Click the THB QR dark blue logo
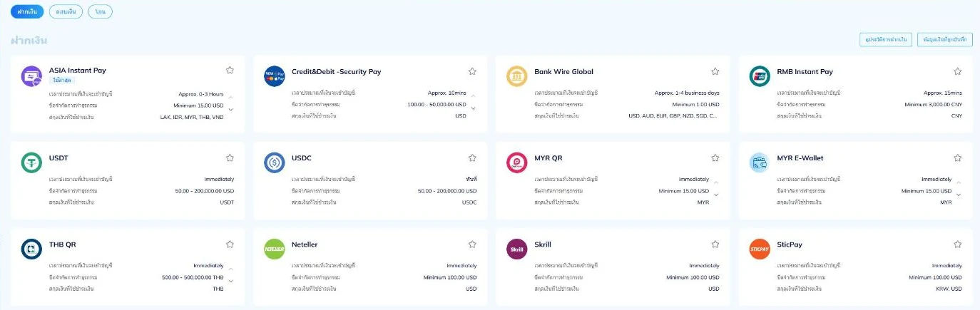 (x=31, y=249)
